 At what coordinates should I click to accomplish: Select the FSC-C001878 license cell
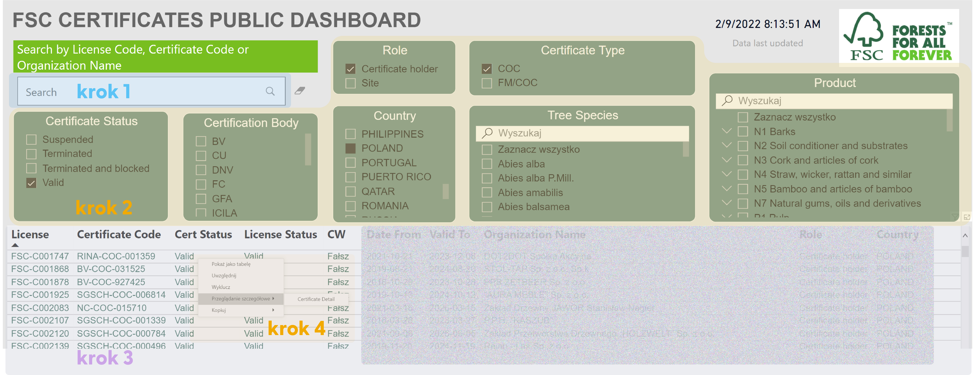coord(40,282)
